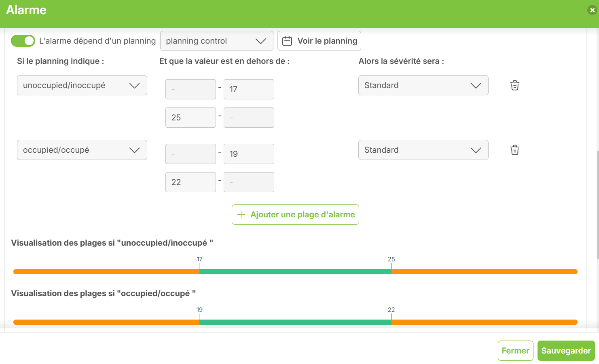The width and height of the screenshot is (599, 364).
Task: Delete the occupied/occupé alarm rule
Action: [x=514, y=150]
